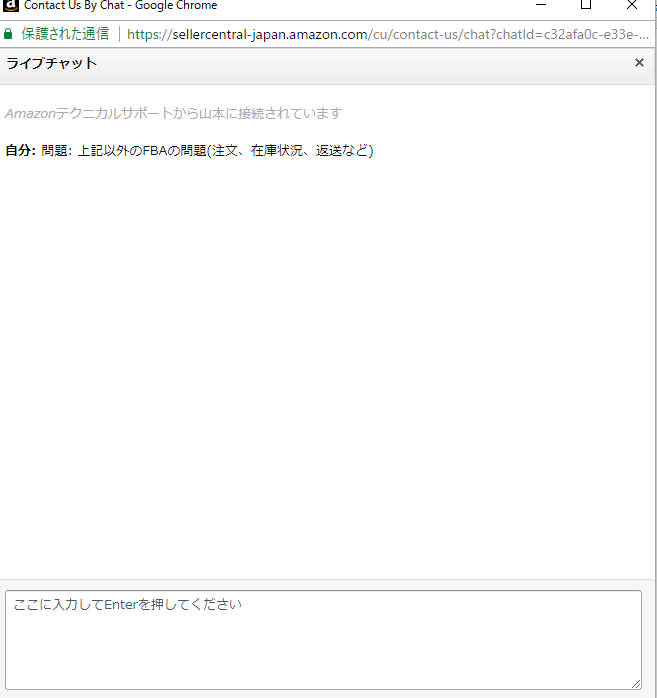
Task: Click the 保護された通信 security label
Action: pos(65,34)
